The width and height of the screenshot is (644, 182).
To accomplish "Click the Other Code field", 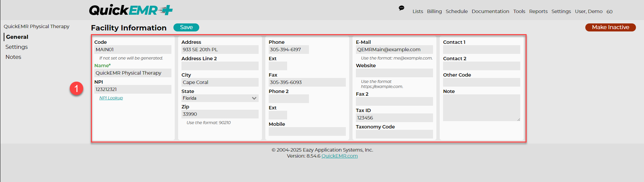I will pos(482,82).
